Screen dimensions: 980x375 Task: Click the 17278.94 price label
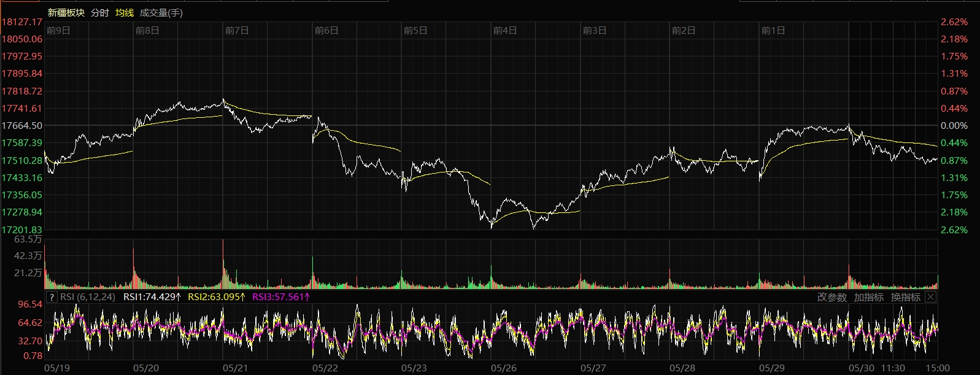[x=22, y=212]
